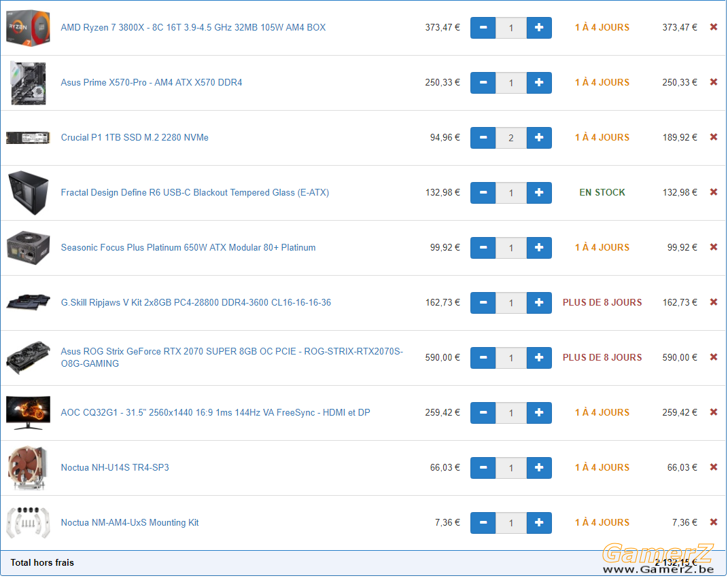
Task: Open the Crucial P1 1TB SSD product link
Action: [x=135, y=137]
